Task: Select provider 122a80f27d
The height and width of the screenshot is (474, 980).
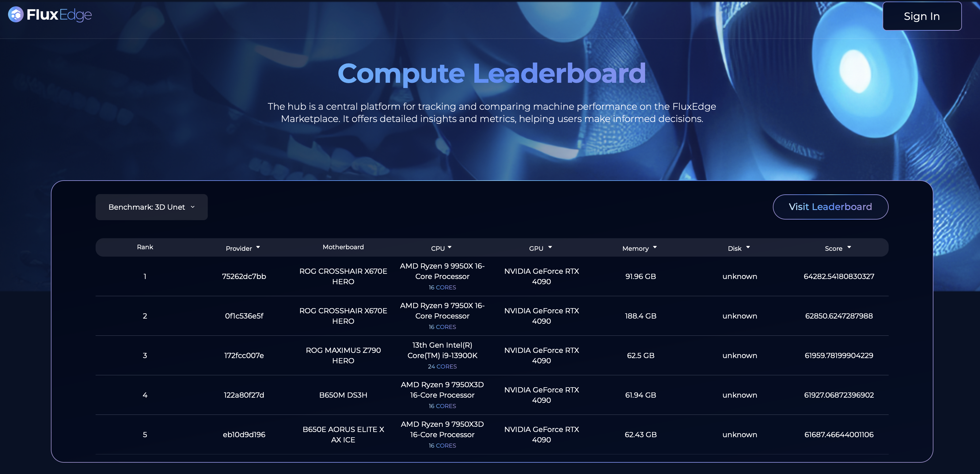Action: (x=244, y=395)
